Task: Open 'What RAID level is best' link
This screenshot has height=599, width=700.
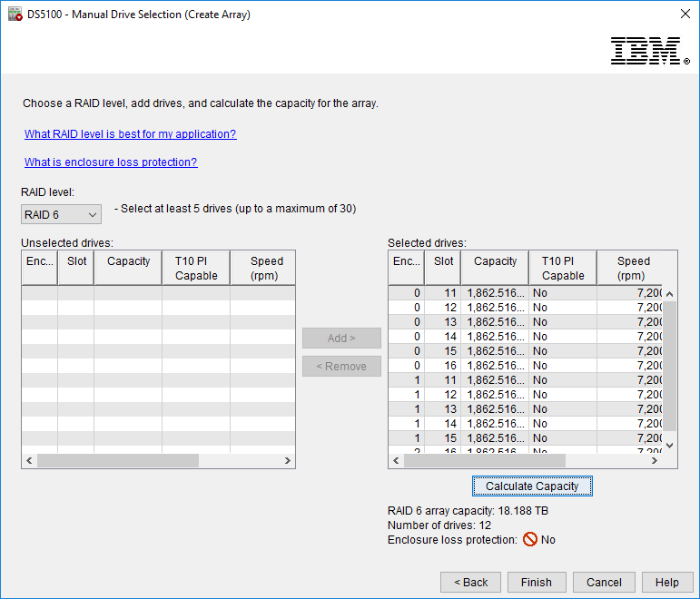Action: click(130, 134)
